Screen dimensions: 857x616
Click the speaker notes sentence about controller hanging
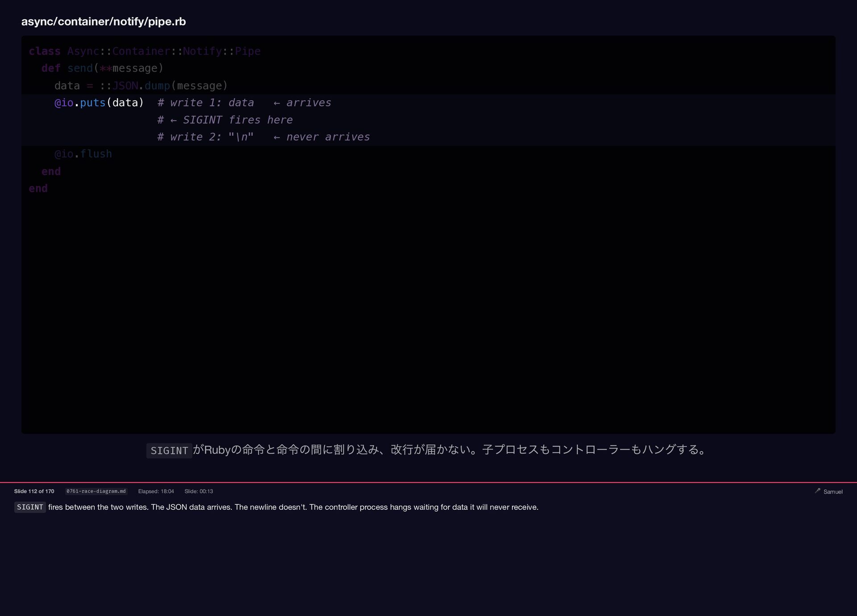pyautogui.click(x=424, y=507)
